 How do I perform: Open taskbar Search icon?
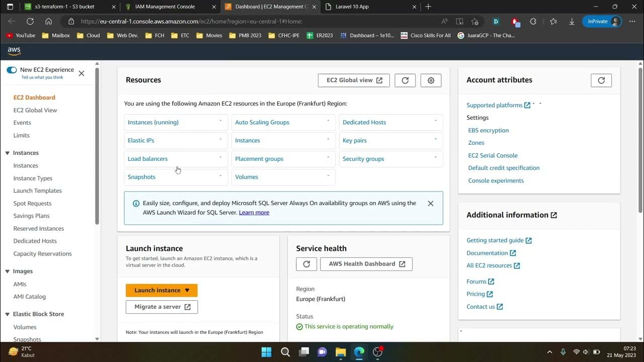285,352
